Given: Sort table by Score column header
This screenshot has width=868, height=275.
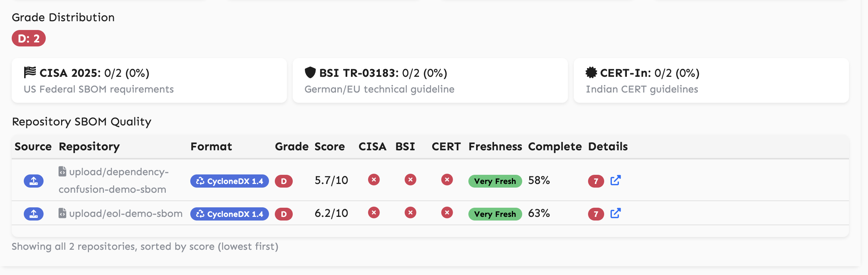Looking at the screenshot, I should tap(329, 147).
